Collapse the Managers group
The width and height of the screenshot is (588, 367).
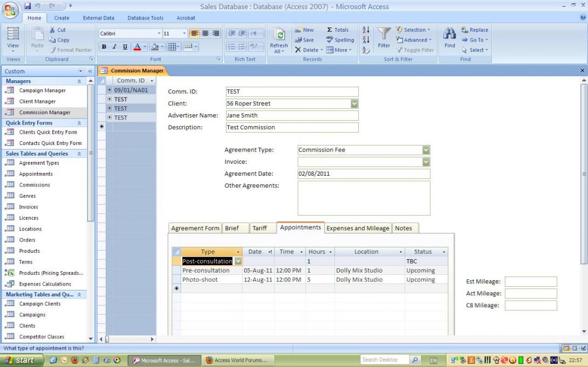coord(79,81)
